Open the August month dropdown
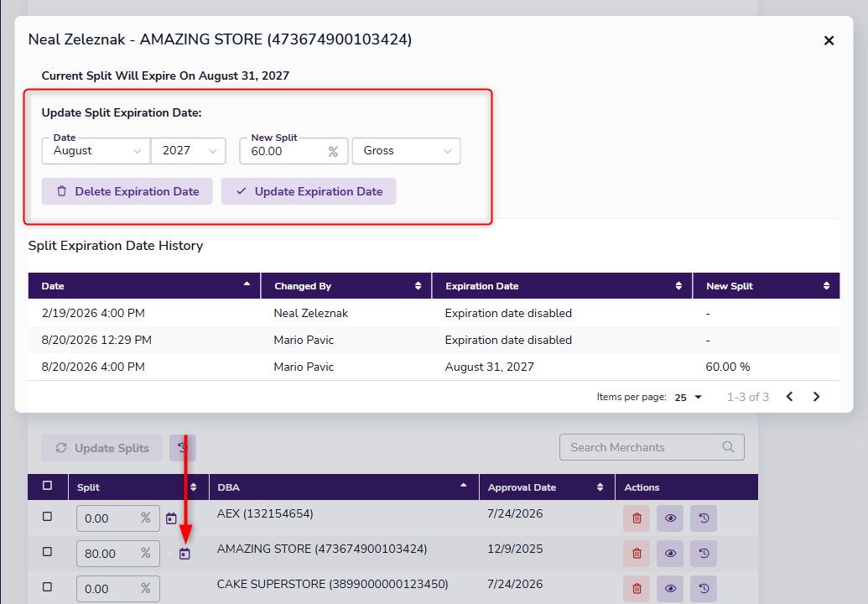 click(x=96, y=151)
